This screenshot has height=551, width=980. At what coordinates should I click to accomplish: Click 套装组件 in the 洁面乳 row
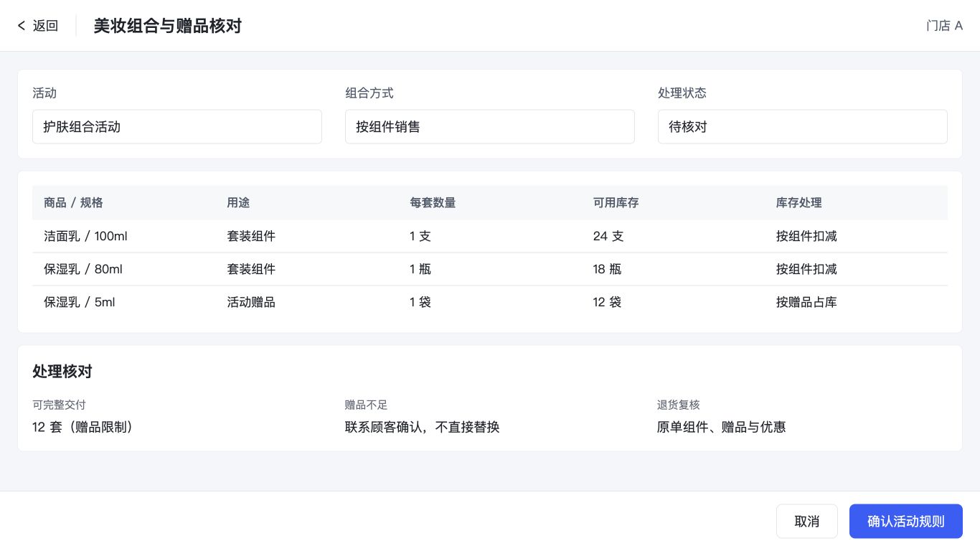point(251,236)
